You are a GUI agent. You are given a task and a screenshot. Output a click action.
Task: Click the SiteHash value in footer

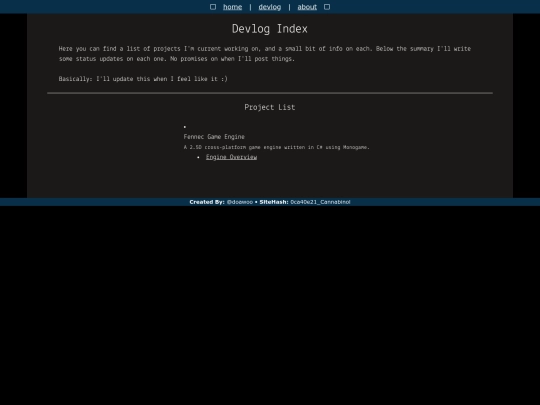320,202
